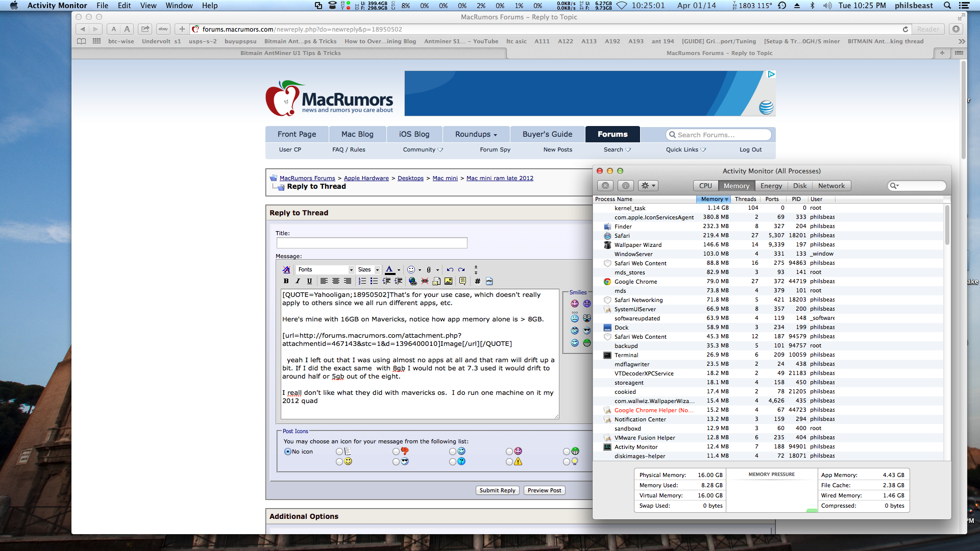Click the Quit Process button in Activity Monitor
The width and height of the screenshot is (980, 551).
point(605,186)
